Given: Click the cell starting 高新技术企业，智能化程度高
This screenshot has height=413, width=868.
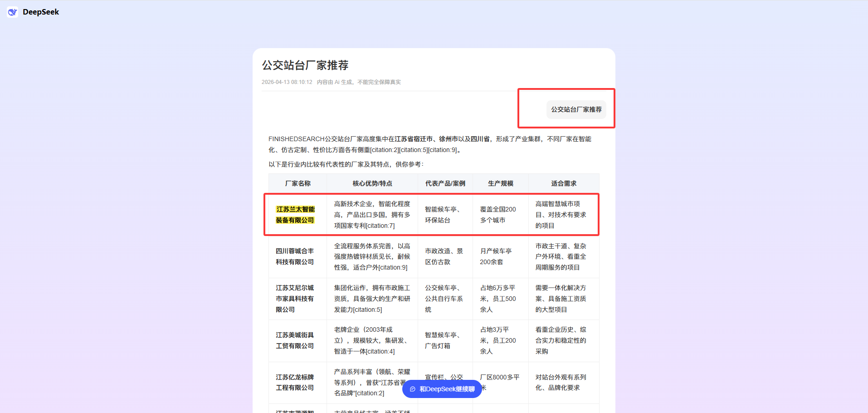Looking at the screenshot, I should pos(372,215).
